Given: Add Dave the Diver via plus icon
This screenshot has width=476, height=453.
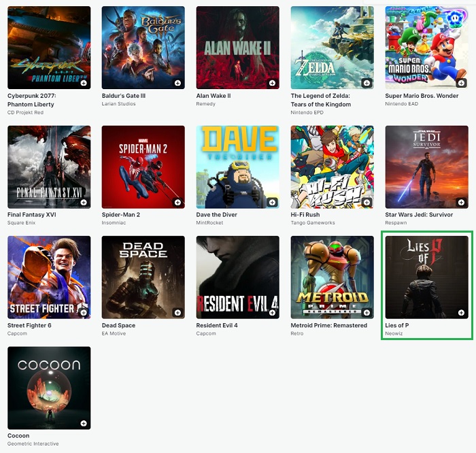Looking at the screenshot, I should pyautogui.click(x=272, y=202).
